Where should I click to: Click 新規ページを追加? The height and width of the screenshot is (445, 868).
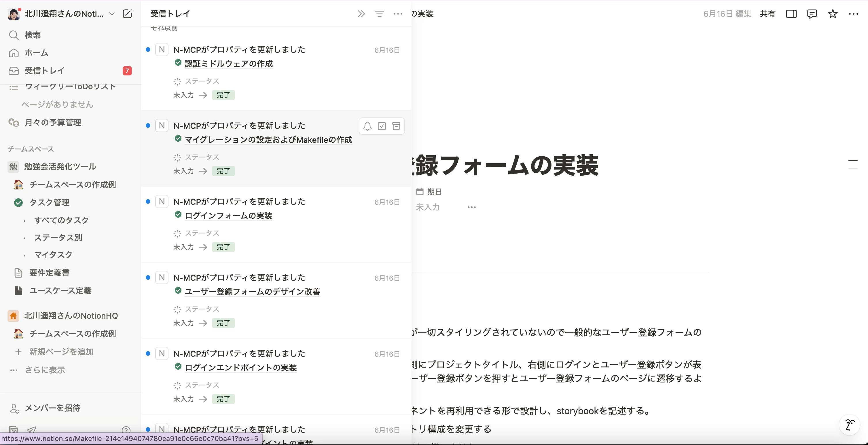click(x=71, y=351)
